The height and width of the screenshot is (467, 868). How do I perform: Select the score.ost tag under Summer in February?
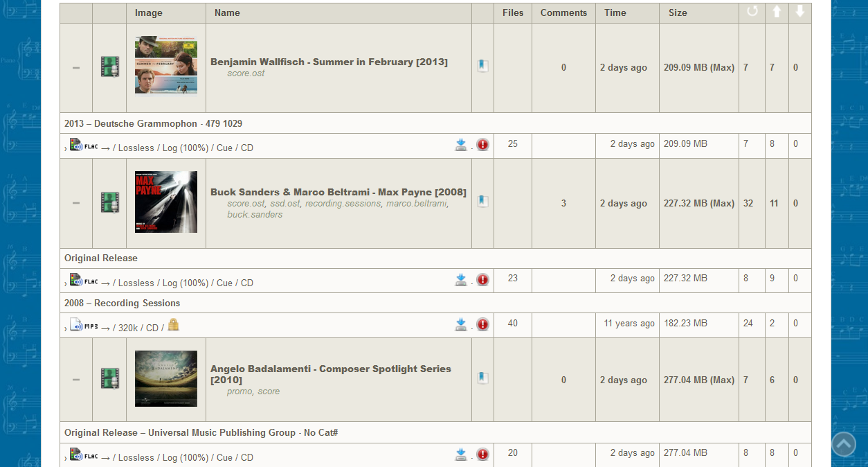246,73
